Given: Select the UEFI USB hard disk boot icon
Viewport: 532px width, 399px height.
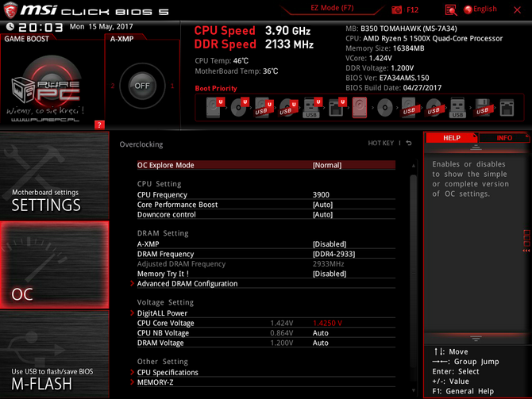Looking at the screenshot, I should point(264,107).
